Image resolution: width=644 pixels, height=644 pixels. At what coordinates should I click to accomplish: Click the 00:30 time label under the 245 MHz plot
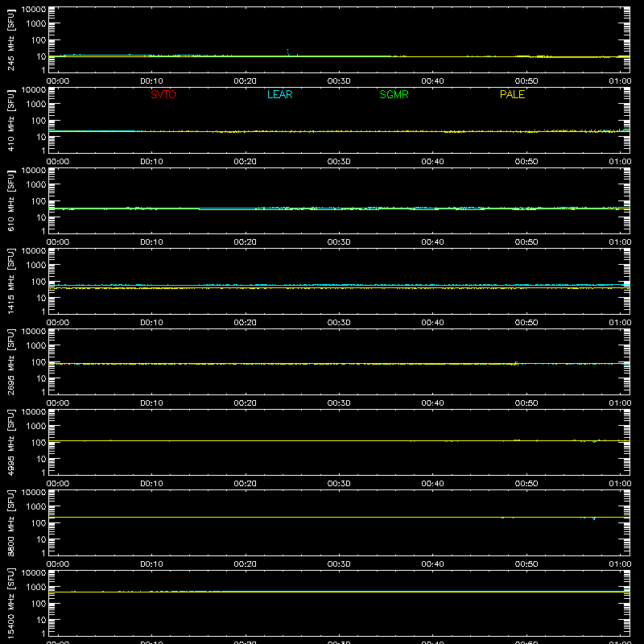tap(339, 81)
